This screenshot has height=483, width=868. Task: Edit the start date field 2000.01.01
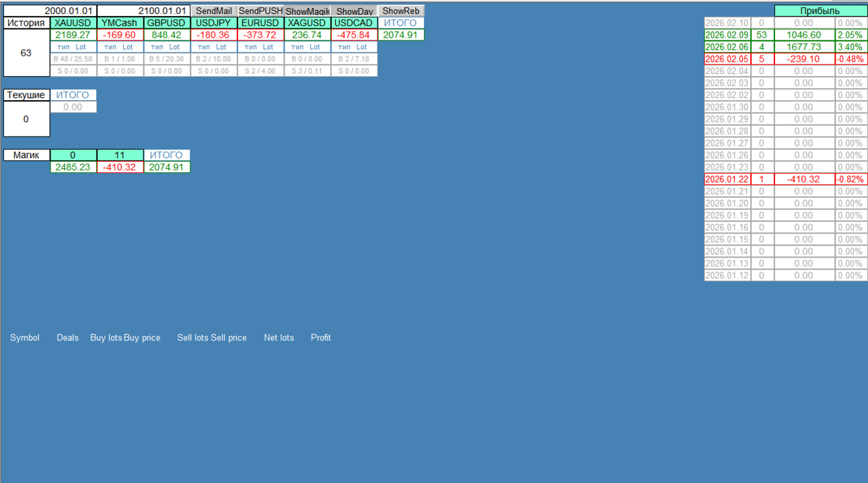(50, 11)
